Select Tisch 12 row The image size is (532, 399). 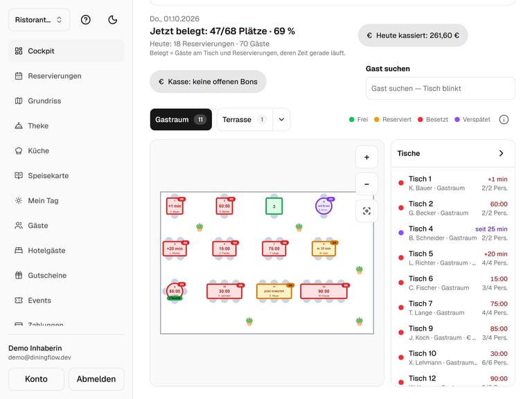pos(453,380)
